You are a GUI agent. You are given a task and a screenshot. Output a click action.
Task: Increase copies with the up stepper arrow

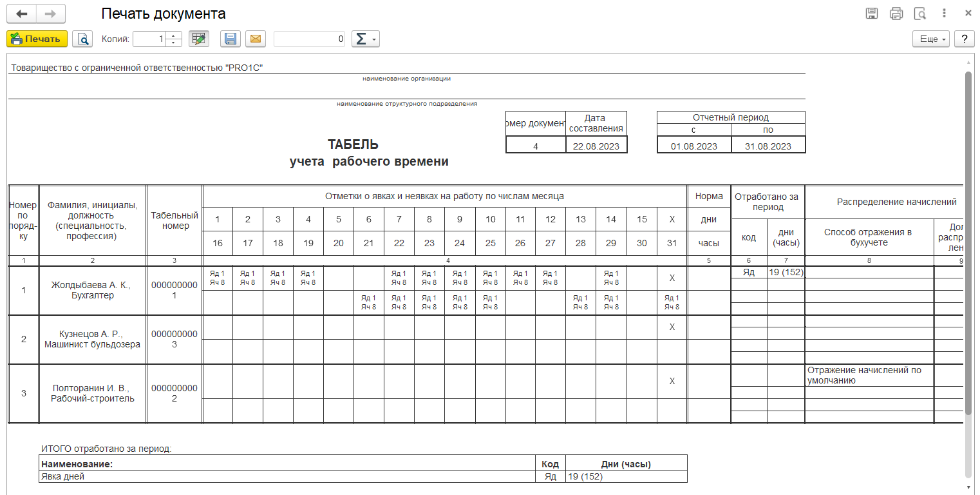(174, 35)
